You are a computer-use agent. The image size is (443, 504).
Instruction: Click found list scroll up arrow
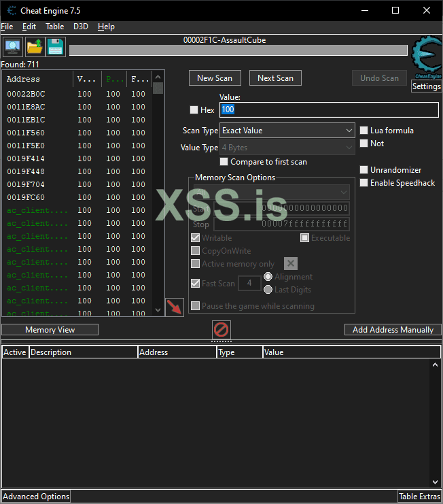(158, 77)
